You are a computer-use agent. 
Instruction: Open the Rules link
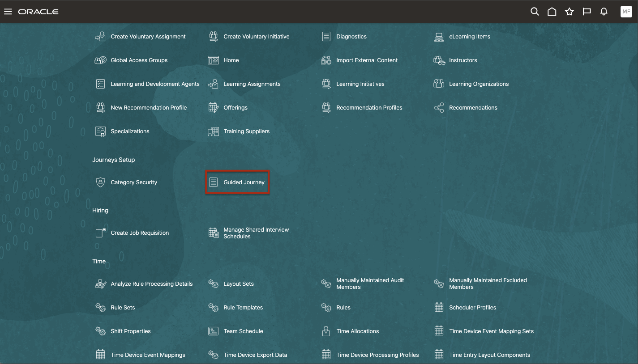coord(343,308)
